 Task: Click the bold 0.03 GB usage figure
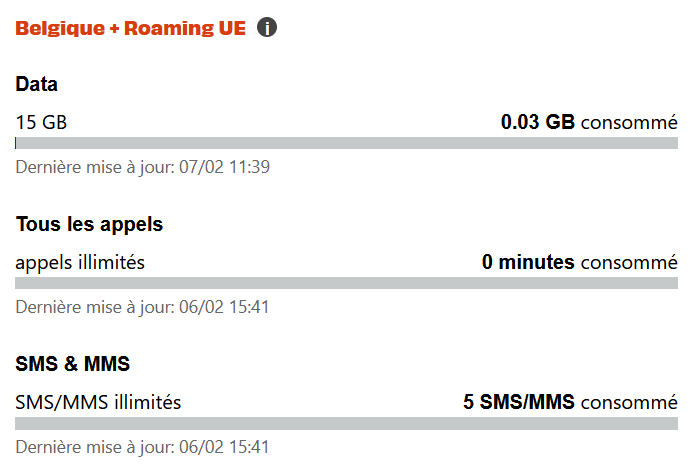[x=537, y=123]
